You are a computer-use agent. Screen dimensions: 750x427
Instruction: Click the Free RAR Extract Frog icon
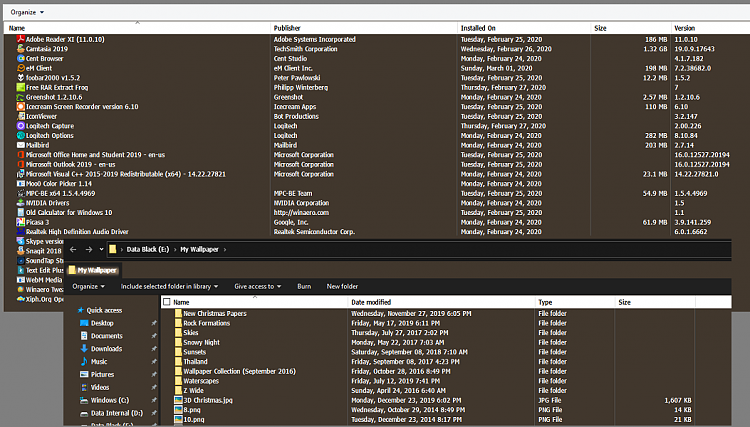tap(21, 88)
